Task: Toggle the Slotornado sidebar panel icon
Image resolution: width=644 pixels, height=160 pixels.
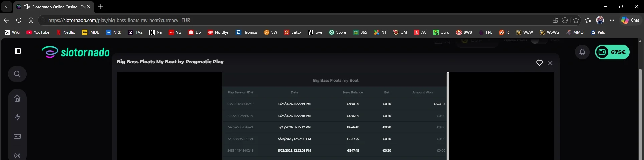Action: coord(18,51)
